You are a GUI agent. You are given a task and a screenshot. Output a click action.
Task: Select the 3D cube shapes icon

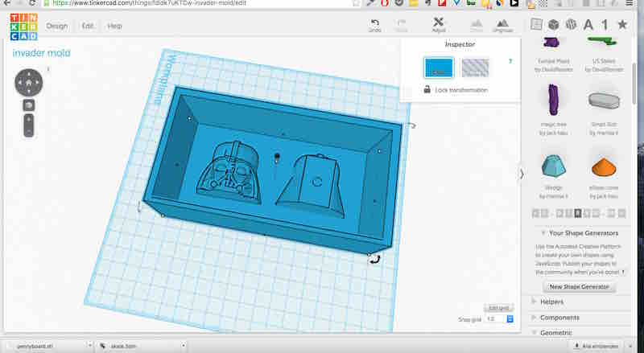(554, 25)
